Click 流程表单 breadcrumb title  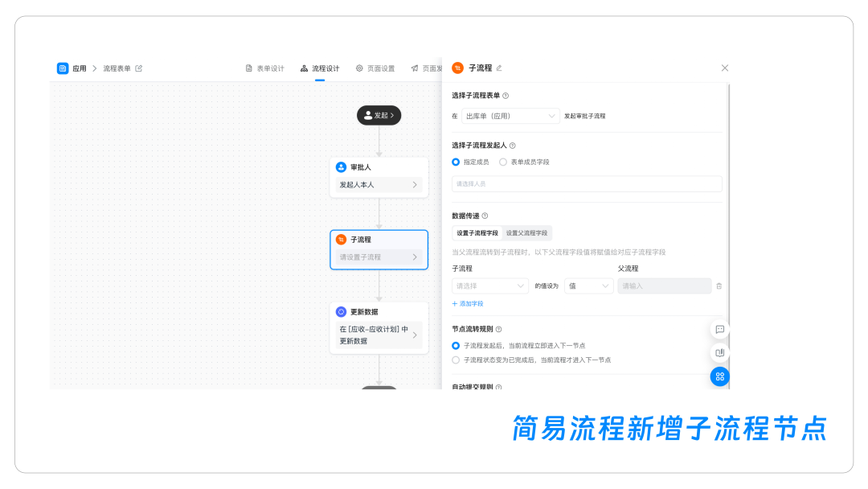(x=117, y=68)
